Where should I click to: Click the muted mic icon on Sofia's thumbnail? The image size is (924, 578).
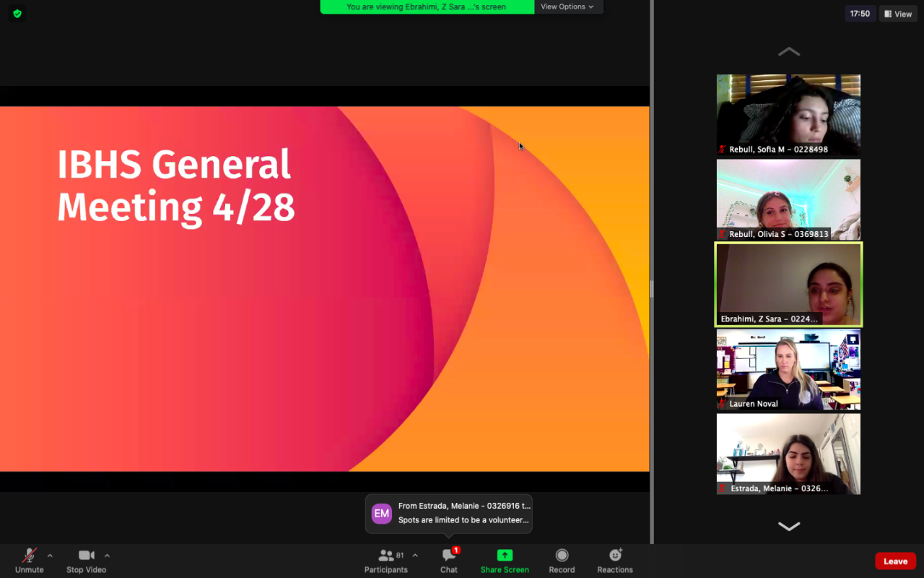click(x=722, y=150)
